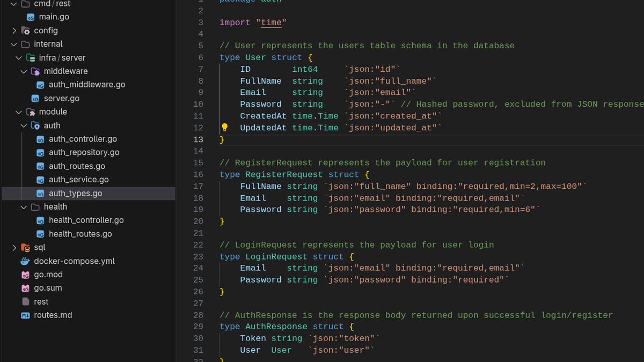Click the Go icon beside auth_routes.go

click(x=40, y=166)
